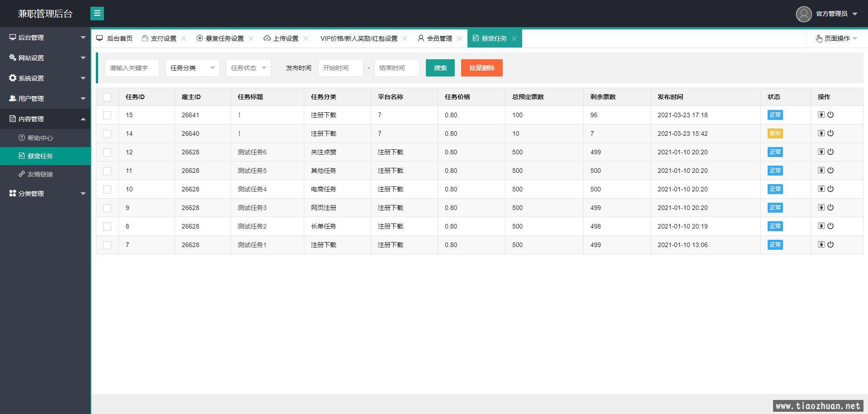Check the box for task ID 14
This screenshot has height=414, width=868.
(x=107, y=134)
